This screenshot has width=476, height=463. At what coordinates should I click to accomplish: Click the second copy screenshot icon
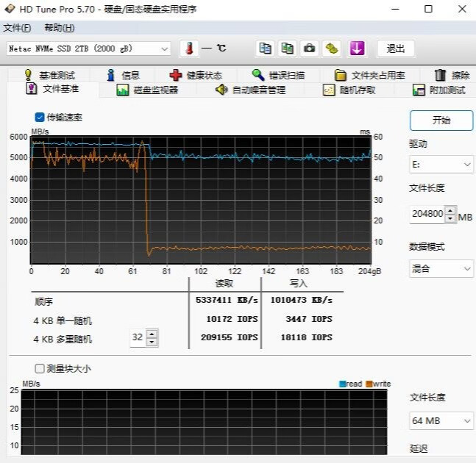click(x=287, y=49)
